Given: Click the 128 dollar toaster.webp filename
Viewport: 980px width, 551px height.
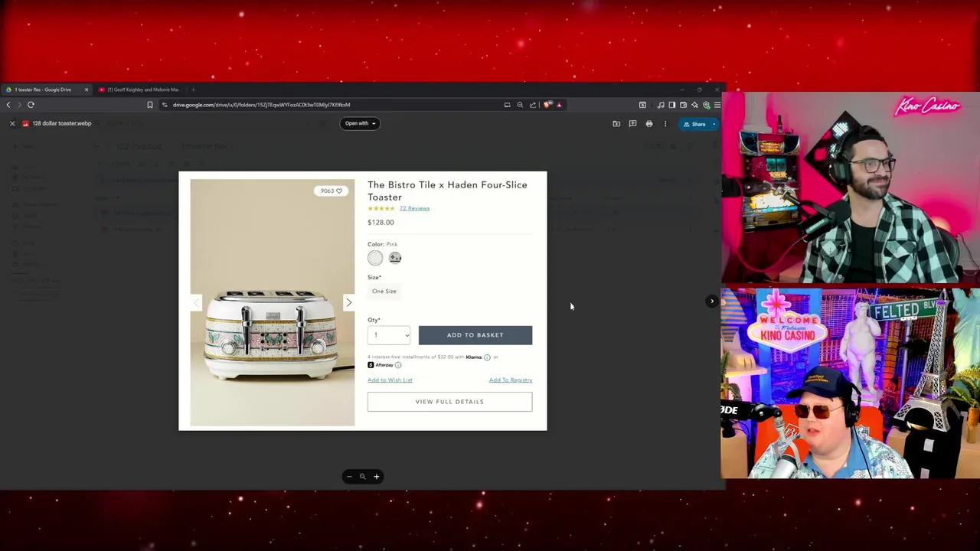Looking at the screenshot, I should 62,123.
